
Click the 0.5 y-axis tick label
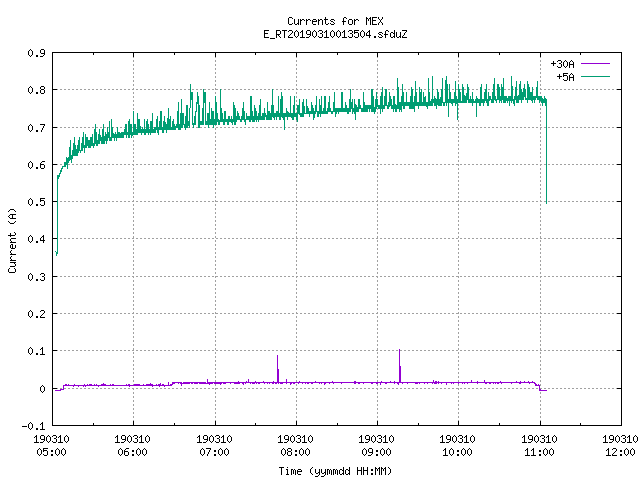[x=36, y=202]
